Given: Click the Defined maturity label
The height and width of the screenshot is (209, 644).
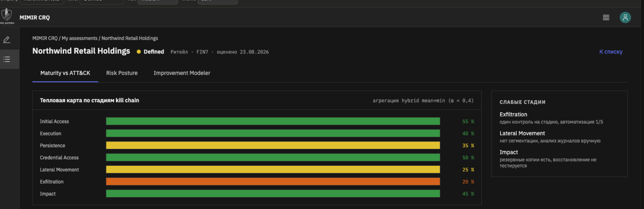Looking at the screenshot, I should [154, 52].
